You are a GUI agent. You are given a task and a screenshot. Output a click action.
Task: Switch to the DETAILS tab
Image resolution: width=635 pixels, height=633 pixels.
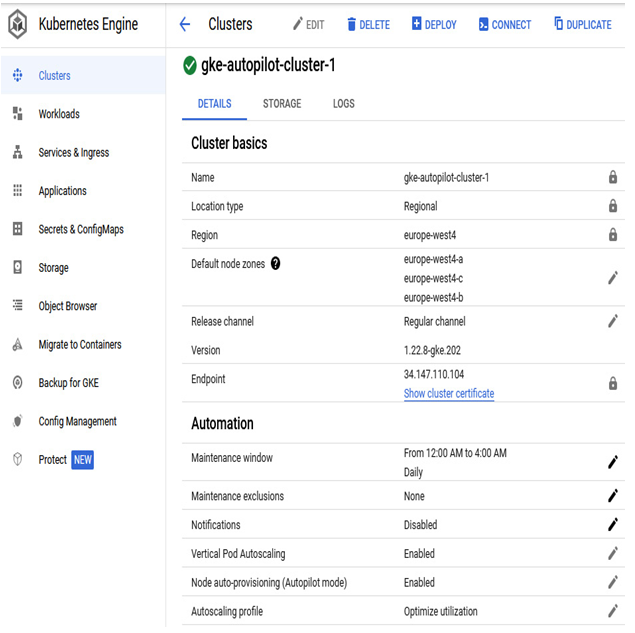214,104
